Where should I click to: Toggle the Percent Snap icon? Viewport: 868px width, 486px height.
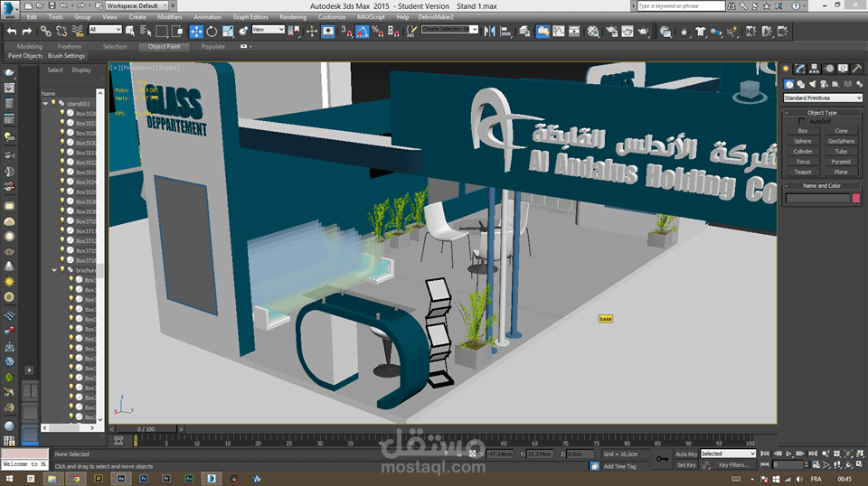[378, 32]
